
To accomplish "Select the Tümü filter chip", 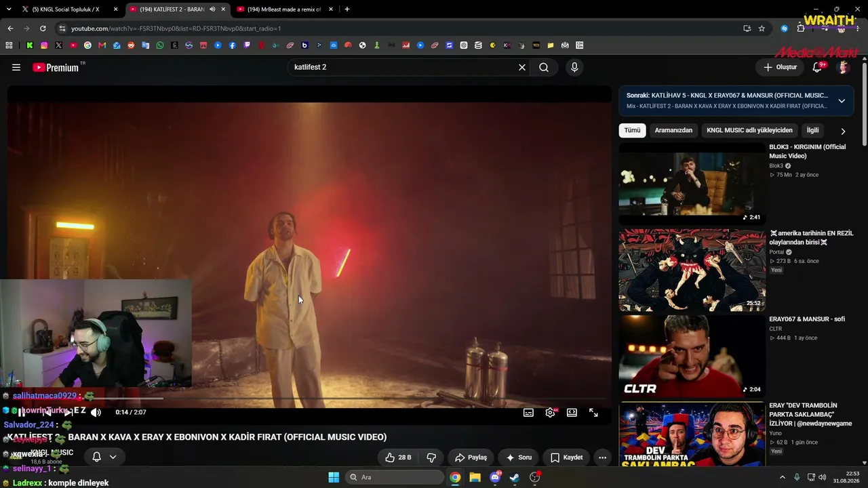I will (x=632, y=130).
